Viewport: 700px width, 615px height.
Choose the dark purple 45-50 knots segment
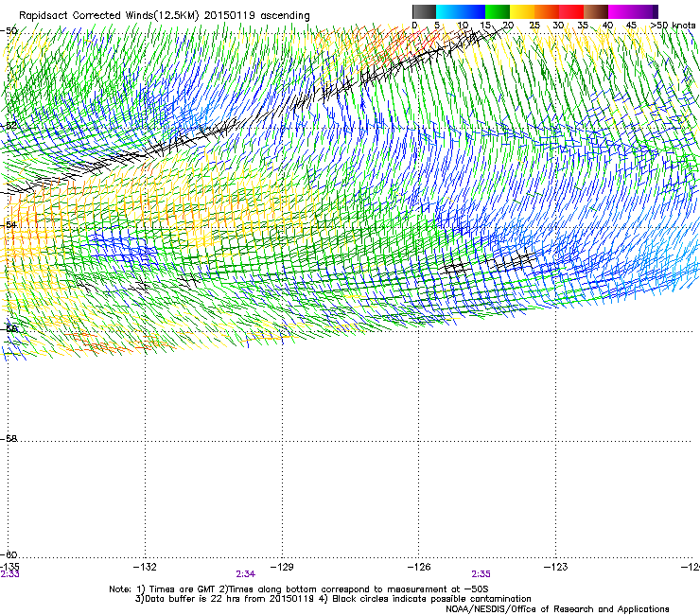point(645,11)
